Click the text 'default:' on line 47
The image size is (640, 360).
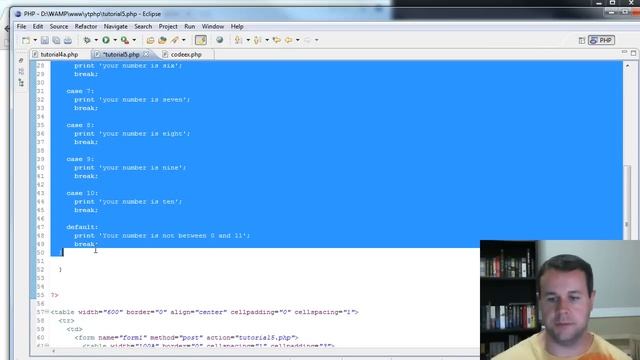click(x=82, y=227)
